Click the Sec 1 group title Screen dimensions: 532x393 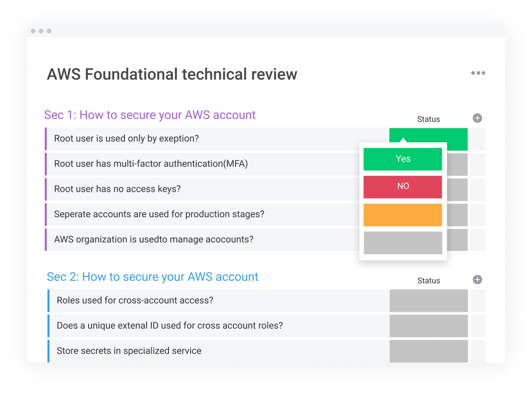(x=150, y=115)
